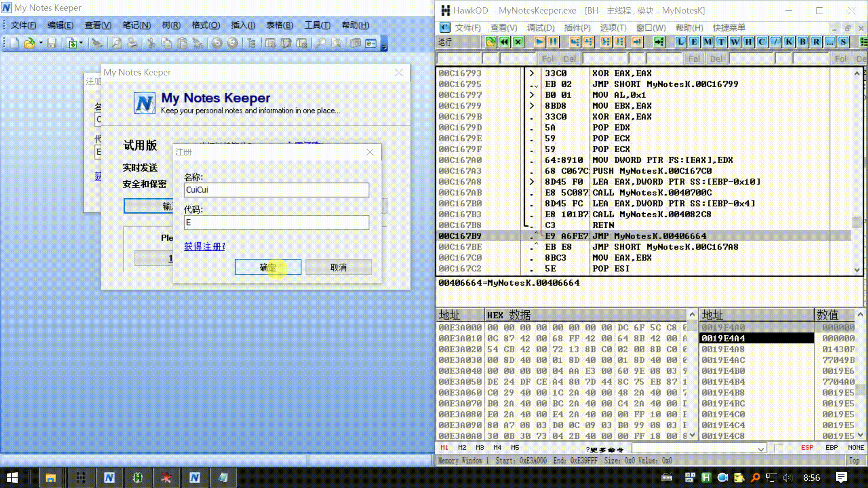Click the New file icon in Notes Keeper toolbar
The width and height of the screenshot is (868, 488).
tap(14, 43)
